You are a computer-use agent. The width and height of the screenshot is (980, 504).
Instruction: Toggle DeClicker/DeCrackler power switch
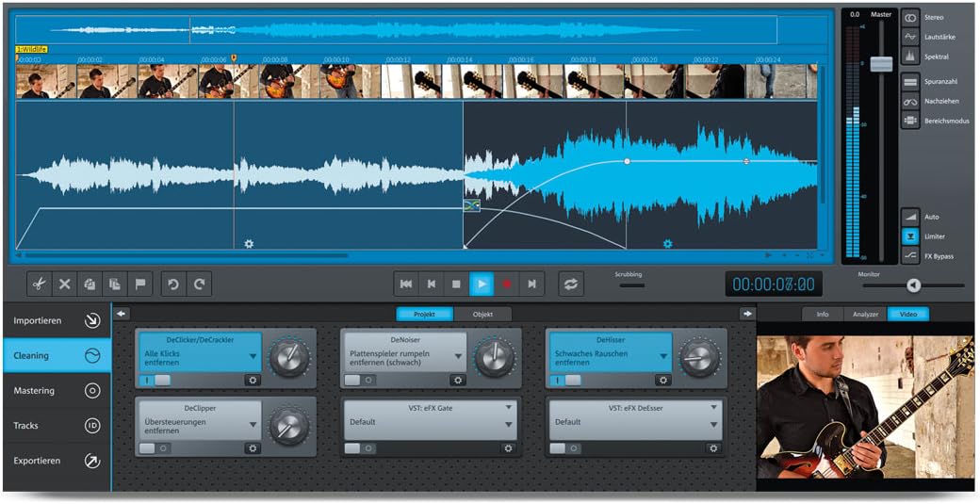pos(155,380)
